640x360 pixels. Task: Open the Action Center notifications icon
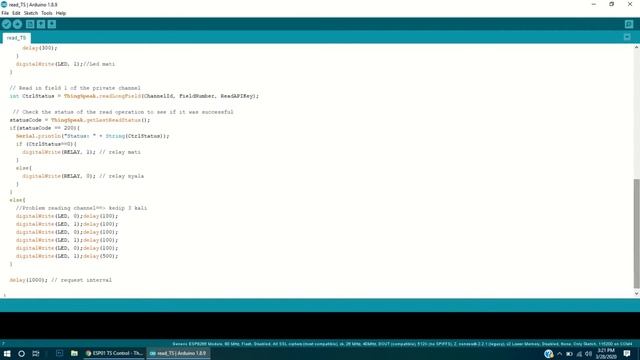pyautogui.click(x=627, y=353)
